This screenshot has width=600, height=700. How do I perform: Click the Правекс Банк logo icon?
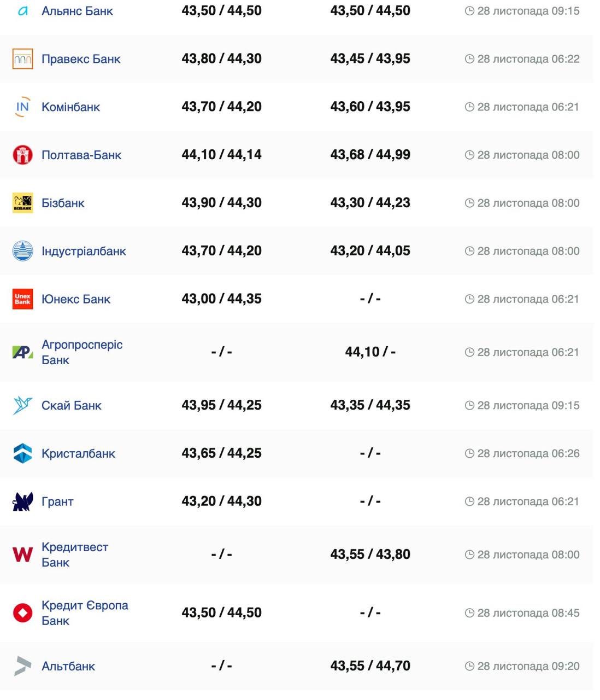(x=23, y=59)
